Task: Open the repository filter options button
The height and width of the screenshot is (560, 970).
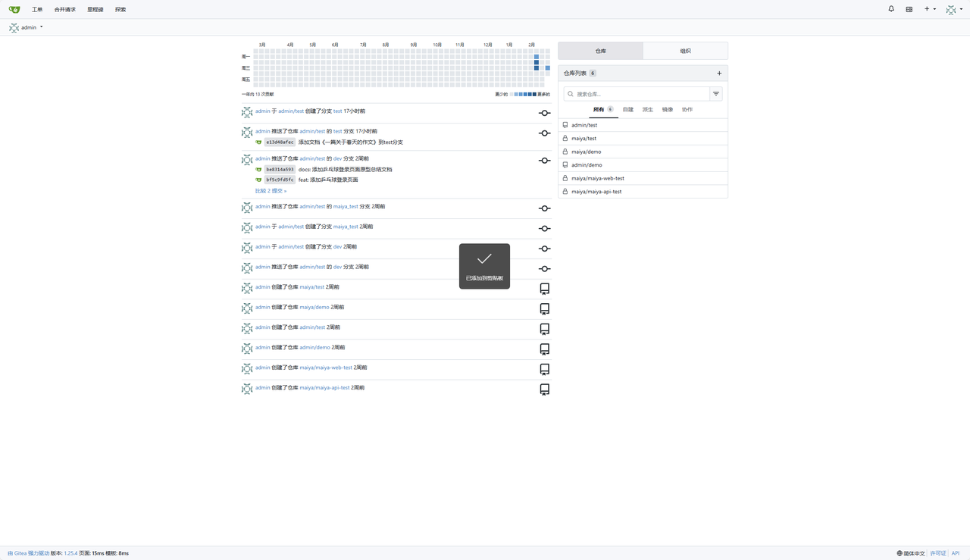Action: [716, 94]
